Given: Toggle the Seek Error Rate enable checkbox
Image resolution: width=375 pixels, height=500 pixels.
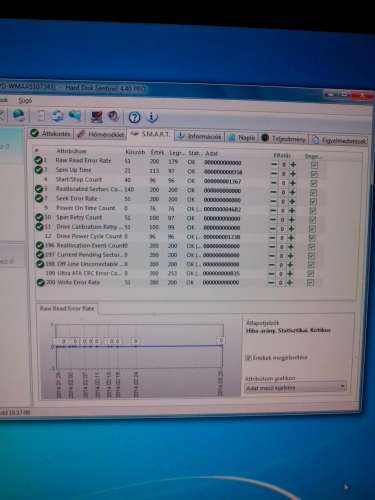Looking at the screenshot, I should (x=313, y=202).
